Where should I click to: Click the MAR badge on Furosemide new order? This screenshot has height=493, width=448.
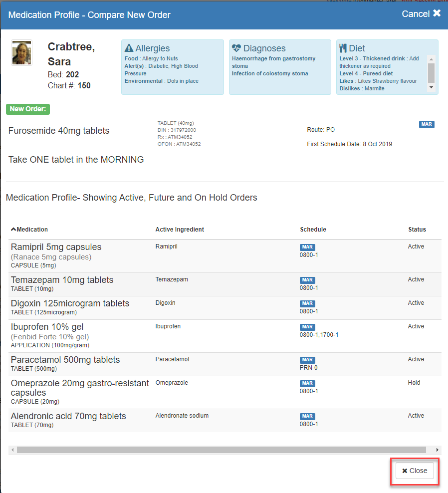click(x=427, y=124)
